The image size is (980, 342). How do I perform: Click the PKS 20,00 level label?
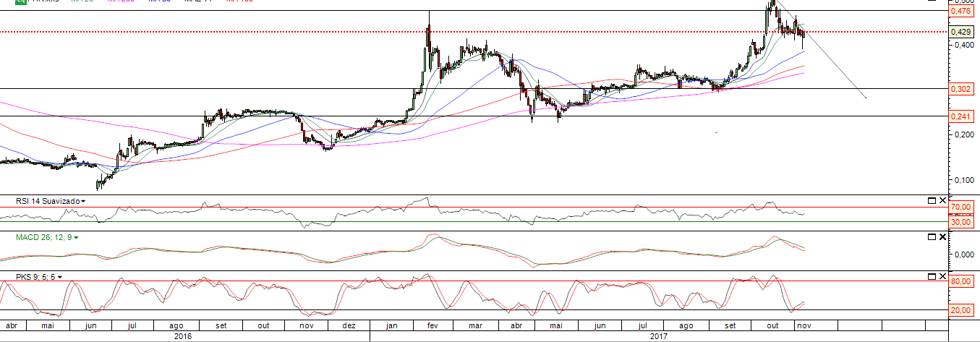pos(961,310)
